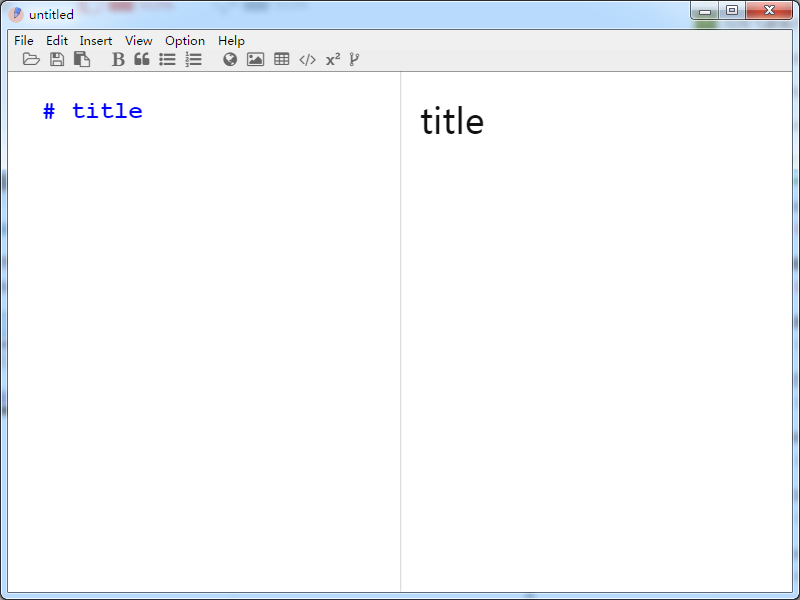
Task: Close the untitled window
Action: click(x=769, y=11)
